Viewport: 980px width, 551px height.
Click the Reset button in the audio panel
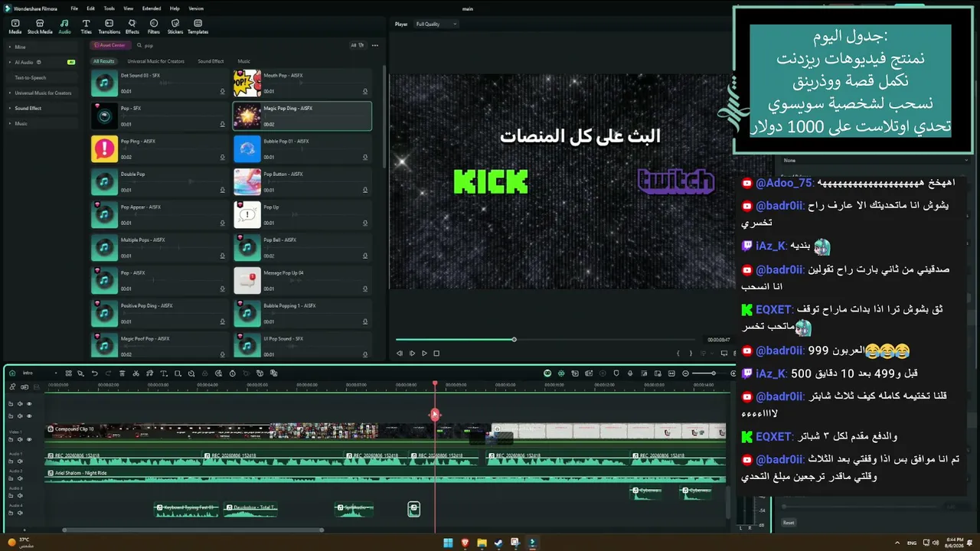click(x=789, y=523)
